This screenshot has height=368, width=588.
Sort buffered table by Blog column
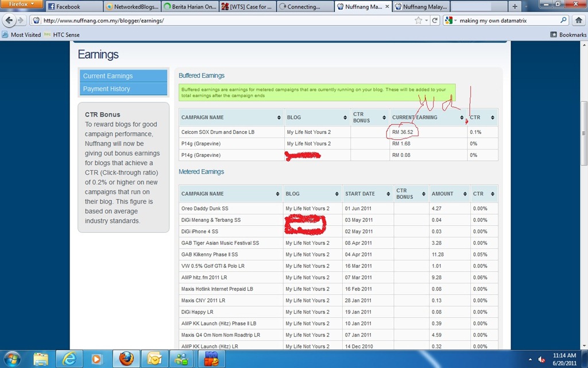(x=317, y=117)
